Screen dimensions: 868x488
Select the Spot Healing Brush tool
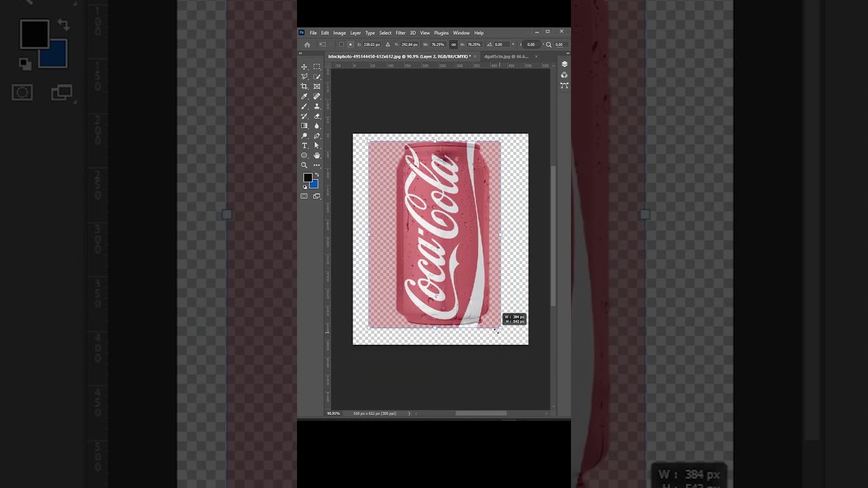click(317, 96)
